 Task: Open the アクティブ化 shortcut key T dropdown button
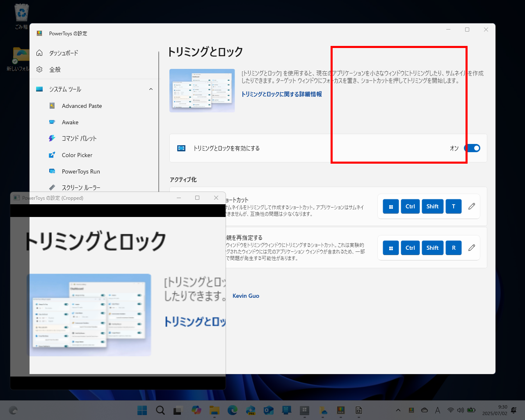pyautogui.click(x=454, y=206)
